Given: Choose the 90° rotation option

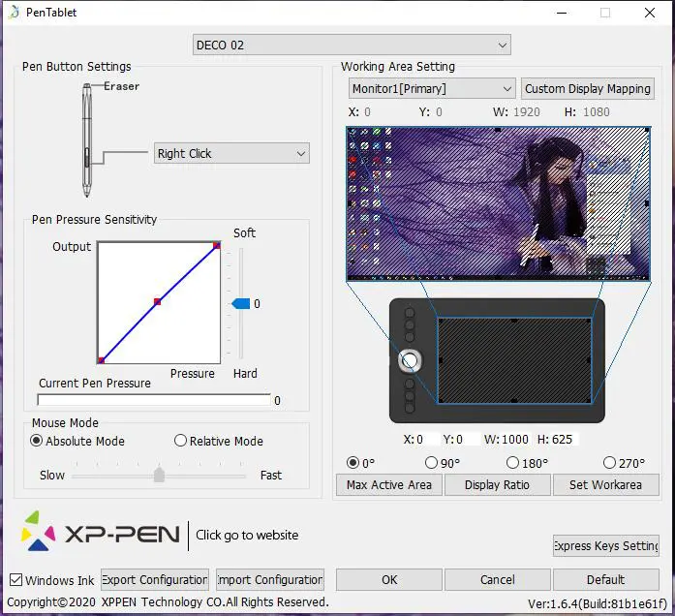Looking at the screenshot, I should pos(431,463).
